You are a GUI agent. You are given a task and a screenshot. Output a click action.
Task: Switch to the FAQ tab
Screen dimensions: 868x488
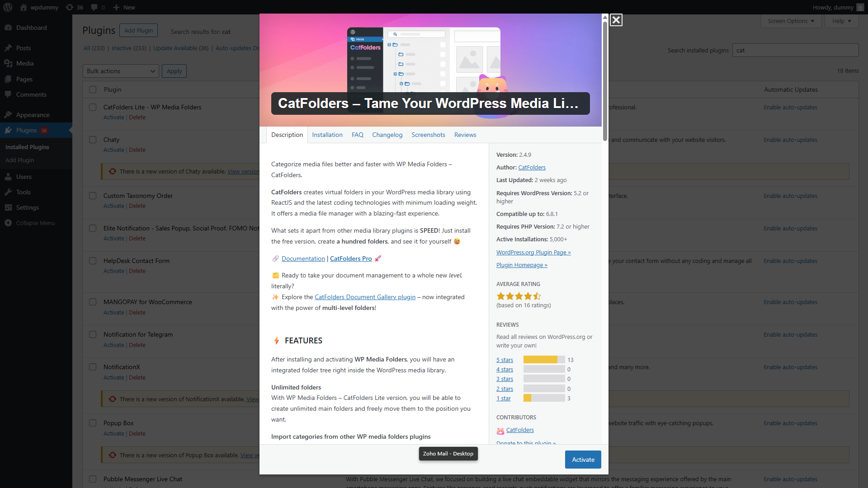point(358,135)
